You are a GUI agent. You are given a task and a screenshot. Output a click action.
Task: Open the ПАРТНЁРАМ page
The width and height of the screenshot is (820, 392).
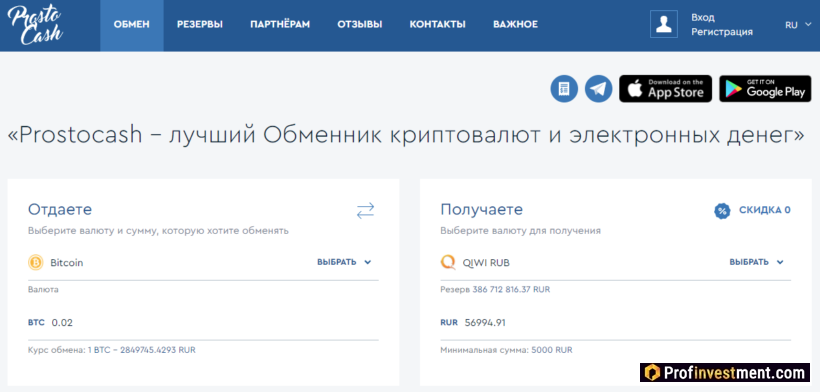[x=280, y=25]
